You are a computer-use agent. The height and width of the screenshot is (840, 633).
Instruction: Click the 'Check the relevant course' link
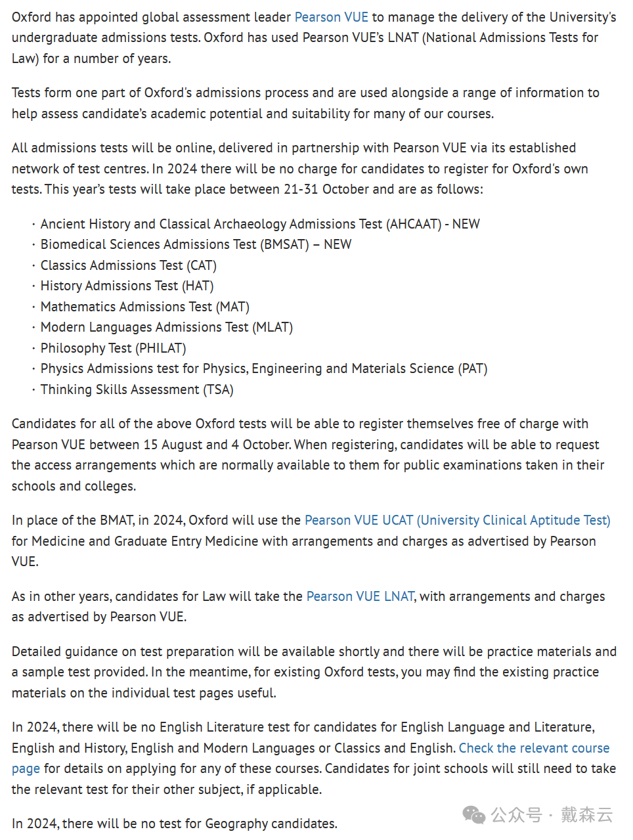[534, 748]
